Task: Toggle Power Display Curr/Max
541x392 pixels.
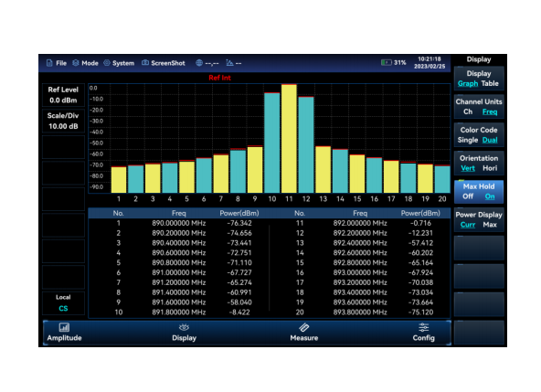Action: (479, 220)
